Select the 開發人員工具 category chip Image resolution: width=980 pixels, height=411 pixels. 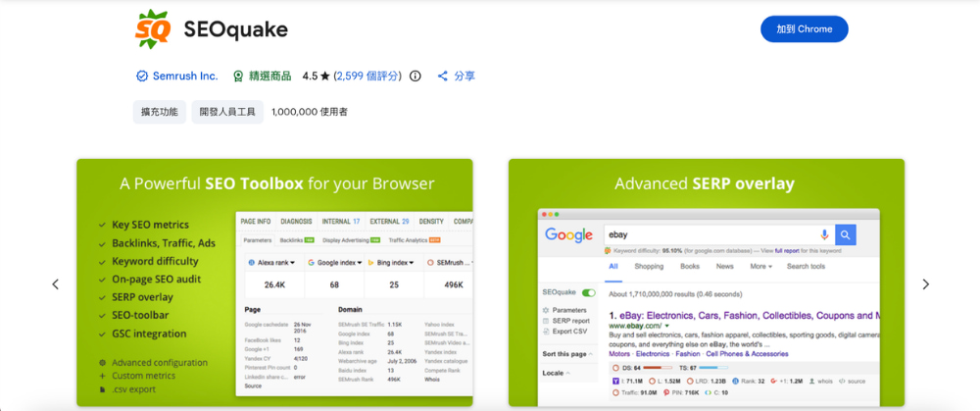tap(227, 112)
